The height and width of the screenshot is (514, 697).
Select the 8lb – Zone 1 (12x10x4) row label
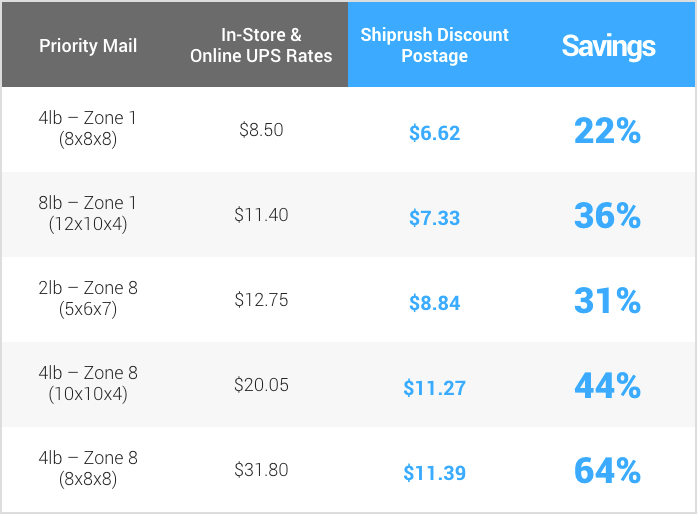point(88,213)
